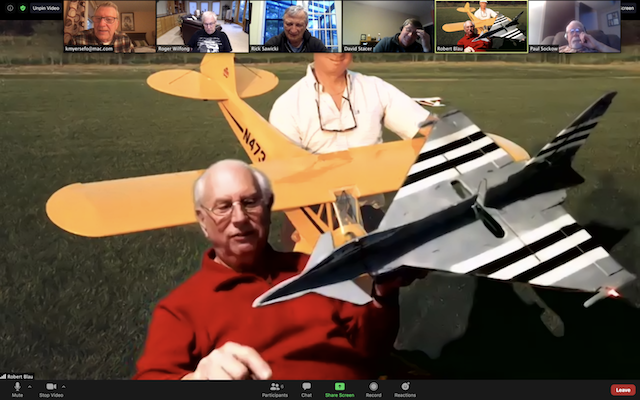This screenshot has width=640, height=400.
Task: Expand audio options next to Mute
Action: (x=29, y=387)
